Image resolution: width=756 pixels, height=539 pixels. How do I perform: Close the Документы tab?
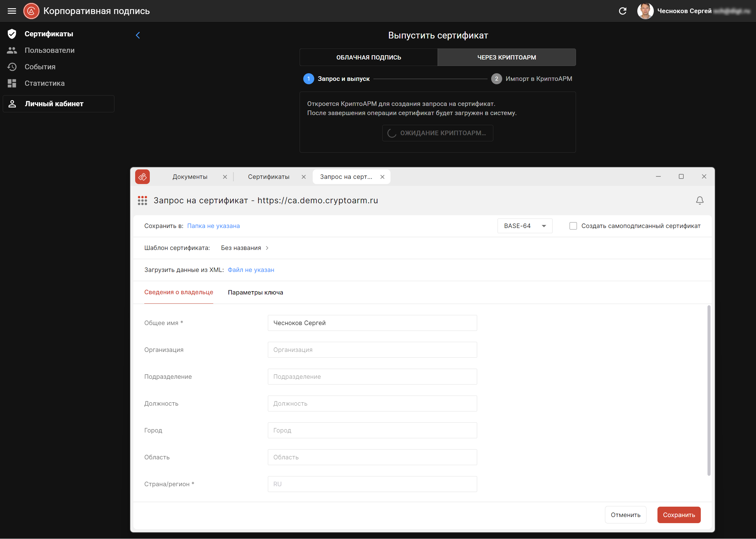pyautogui.click(x=225, y=177)
